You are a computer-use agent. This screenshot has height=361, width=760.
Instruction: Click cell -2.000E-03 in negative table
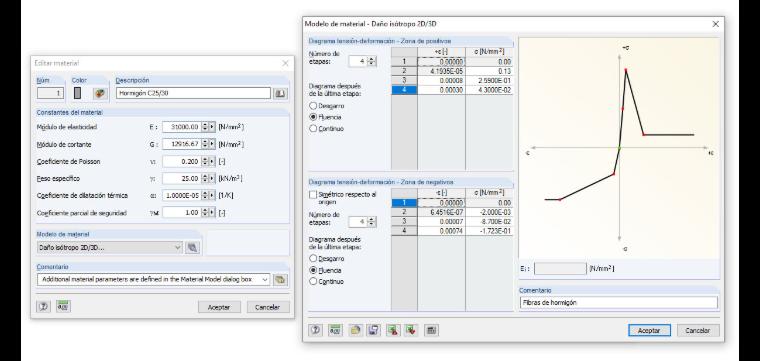[489, 212]
